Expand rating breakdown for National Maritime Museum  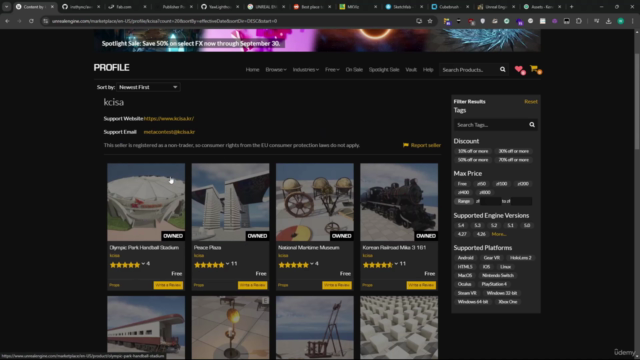[312, 264]
